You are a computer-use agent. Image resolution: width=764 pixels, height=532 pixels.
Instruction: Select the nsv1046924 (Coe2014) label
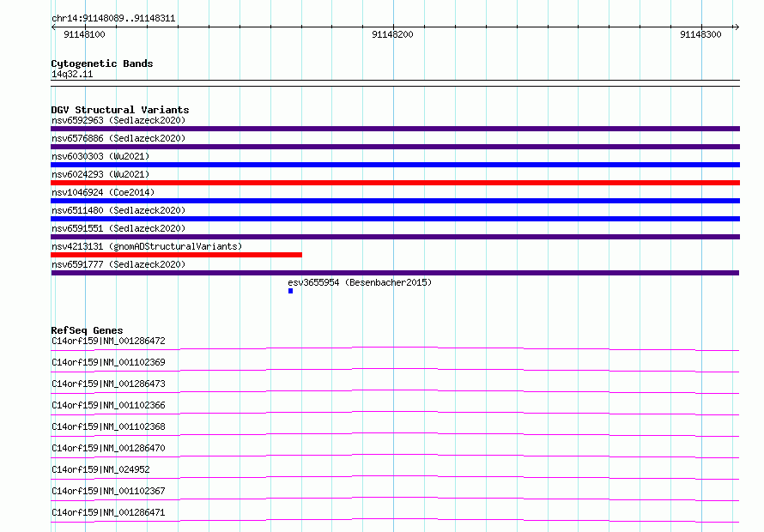(x=103, y=192)
